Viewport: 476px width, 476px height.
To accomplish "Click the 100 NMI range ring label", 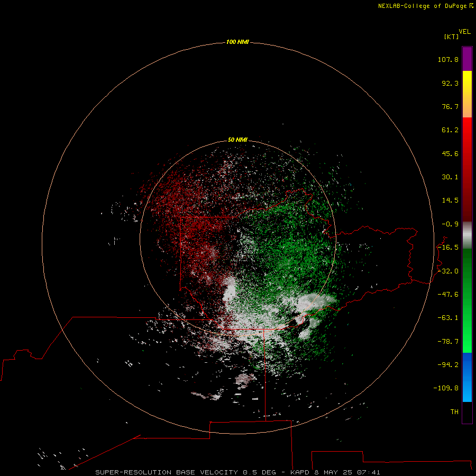I will [237, 42].
